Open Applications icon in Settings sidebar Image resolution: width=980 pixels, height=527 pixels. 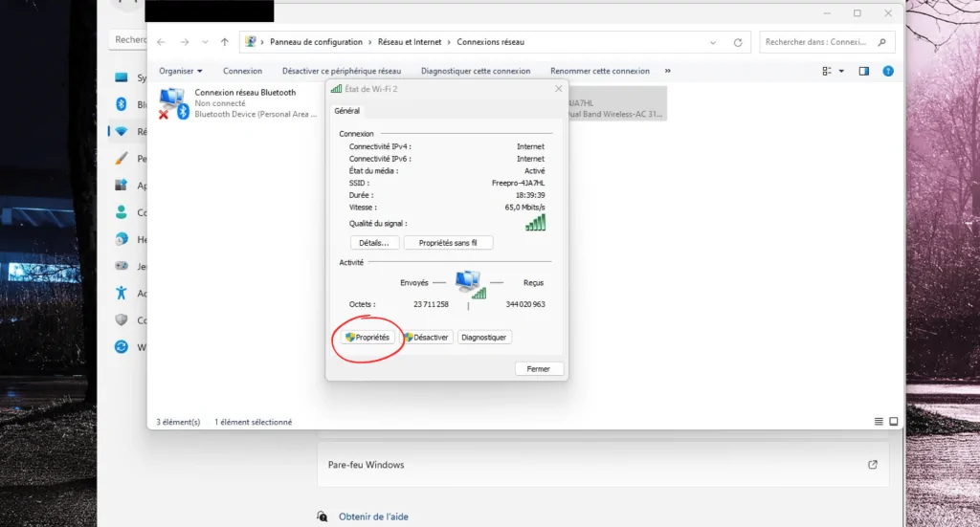click(x=122, y=185)
